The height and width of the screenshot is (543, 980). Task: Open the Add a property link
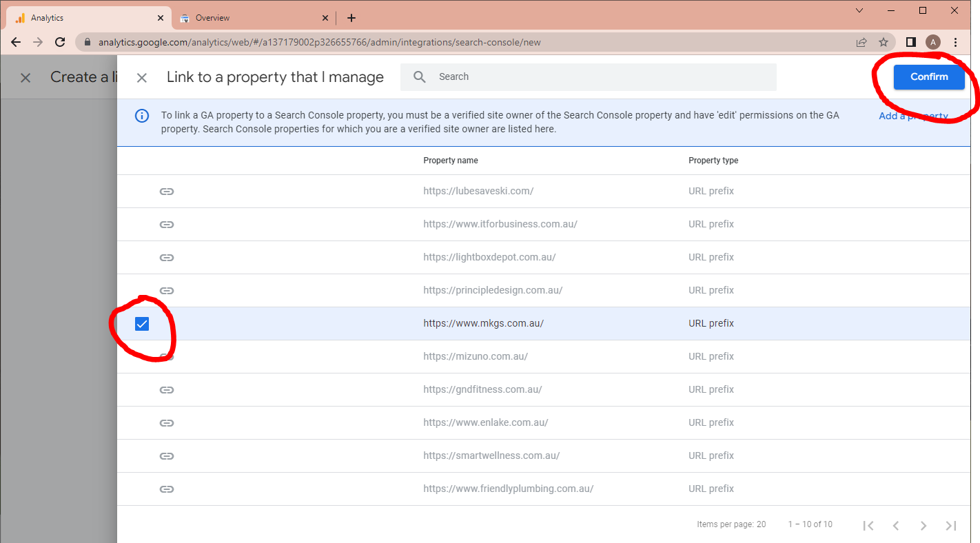[913, 116]
